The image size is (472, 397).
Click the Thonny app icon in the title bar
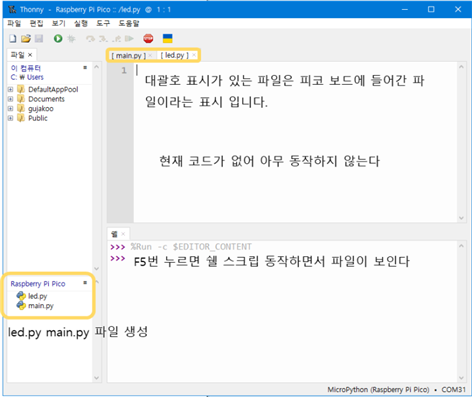pos(12,9)
